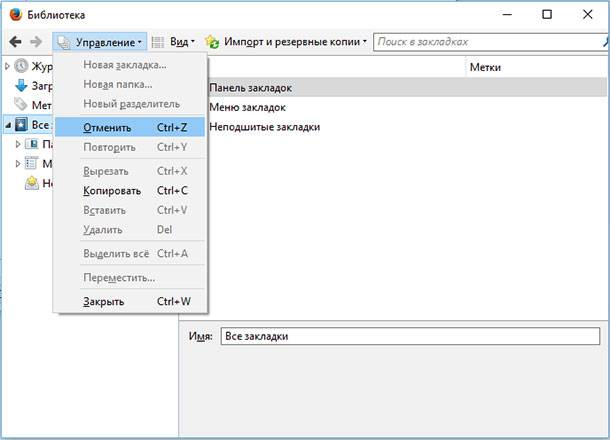
Task: Click the Unsorted Bookmarks icon in tree
Action: point(32,183)
